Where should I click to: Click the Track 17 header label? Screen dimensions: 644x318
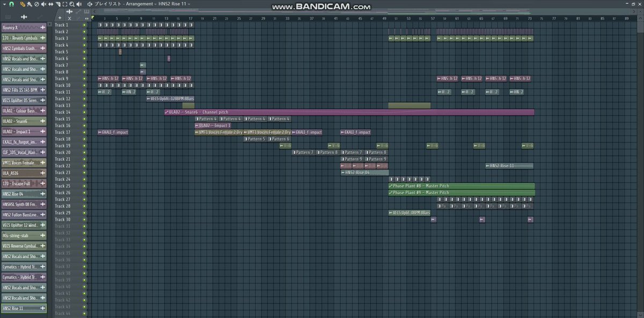pyautogui.click(x=62, y=132)
